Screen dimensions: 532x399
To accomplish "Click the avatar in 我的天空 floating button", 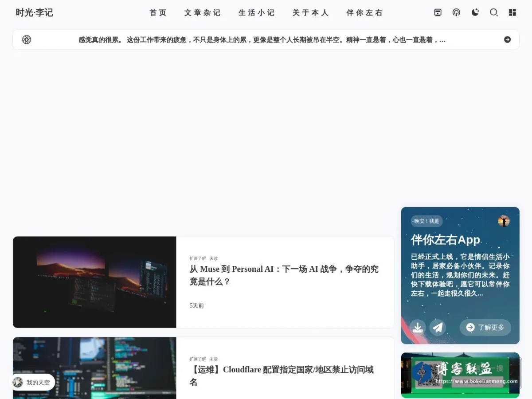I will coord(18,382).
